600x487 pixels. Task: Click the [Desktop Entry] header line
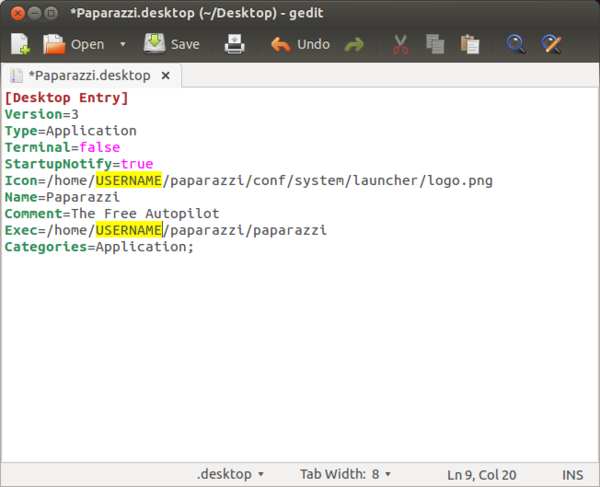click(66, 98)
